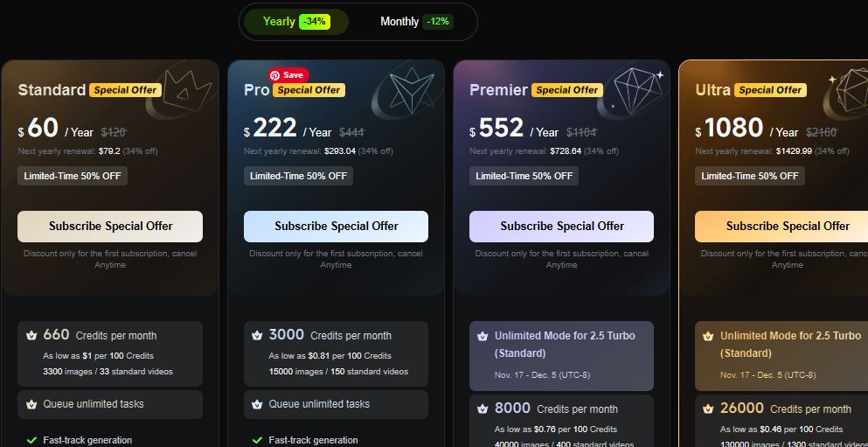Subscribe to the Premier special offer
The height and width of the screenshot is (447, 868).
(x=561, y=227)
